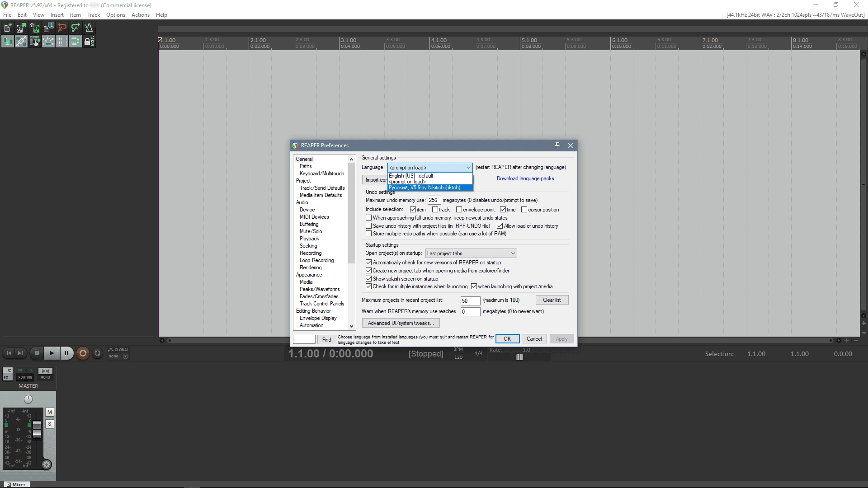Toggle Show splash screen on startup

click(x=368, y=279)
